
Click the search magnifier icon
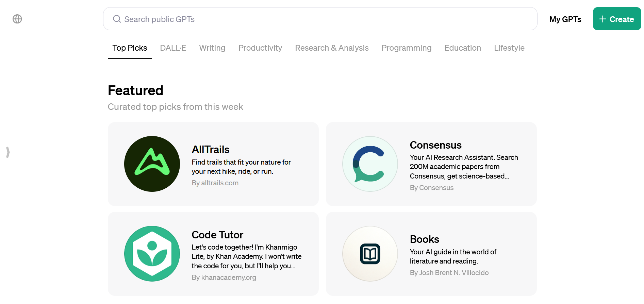pyautogui.click(x=117, y=19)
